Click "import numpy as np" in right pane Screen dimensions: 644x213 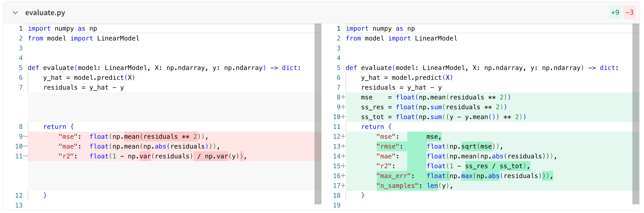click(380, 28)
